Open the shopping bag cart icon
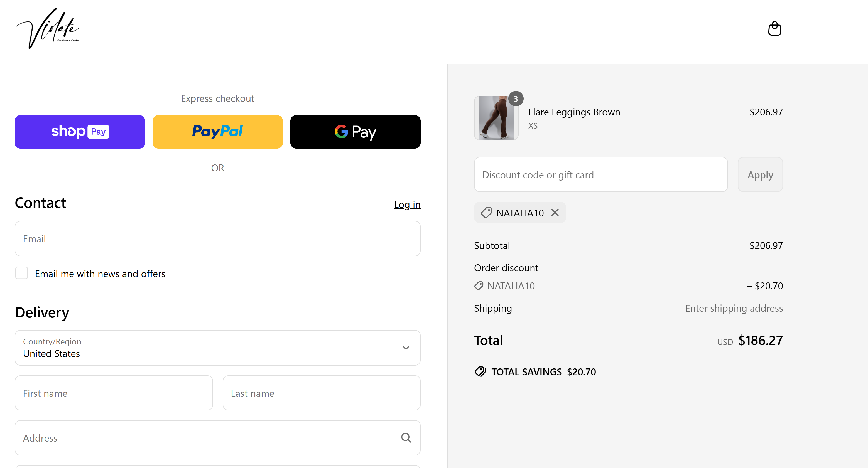Viewport: 868px width, 468px height. click(x=774, y=28)
